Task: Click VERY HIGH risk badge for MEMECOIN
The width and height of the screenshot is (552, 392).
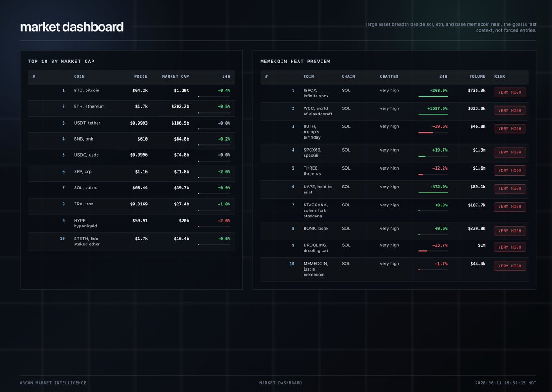Action: [510, 266]
